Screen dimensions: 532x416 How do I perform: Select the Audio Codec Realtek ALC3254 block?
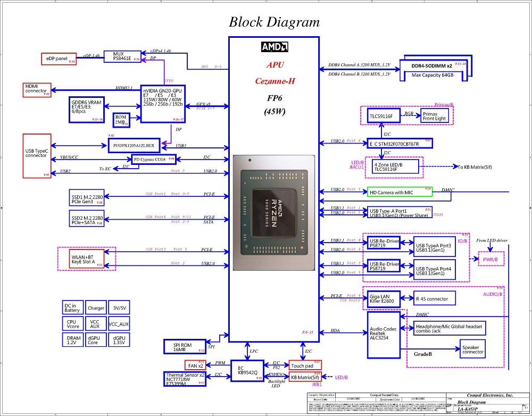tap(384, 335)
